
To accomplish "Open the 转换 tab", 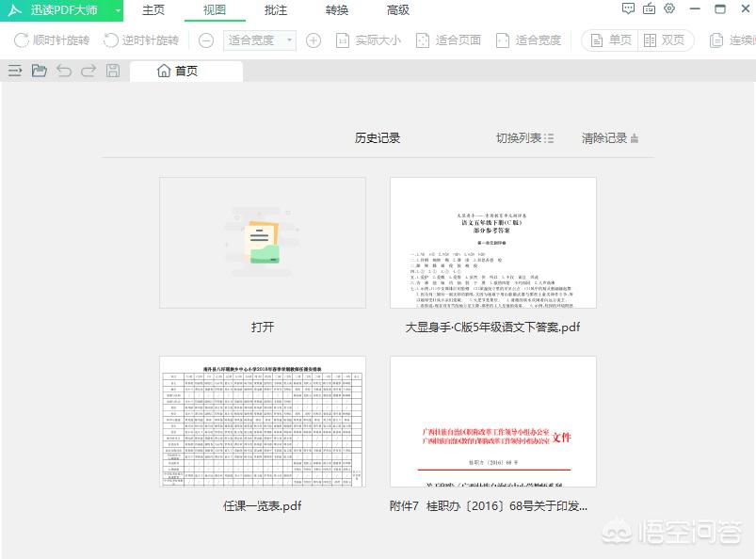I will point(337,10).
